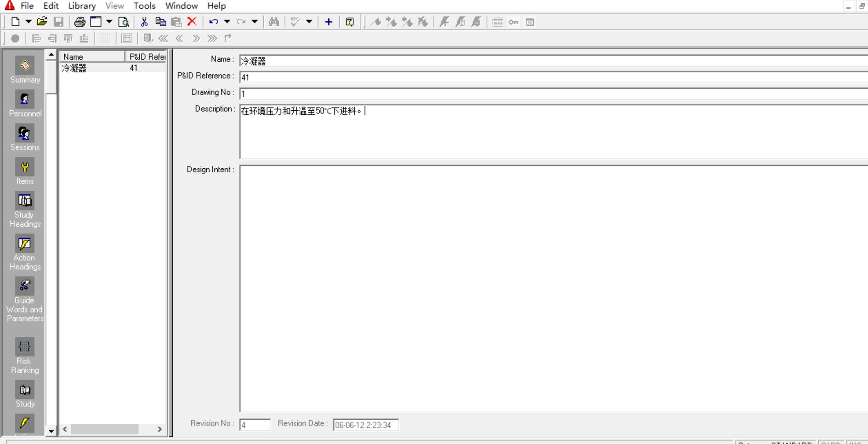Delete with the red X icon
Image resolution: width=868 pixels, height=444 pixels.
click(192, 22)
